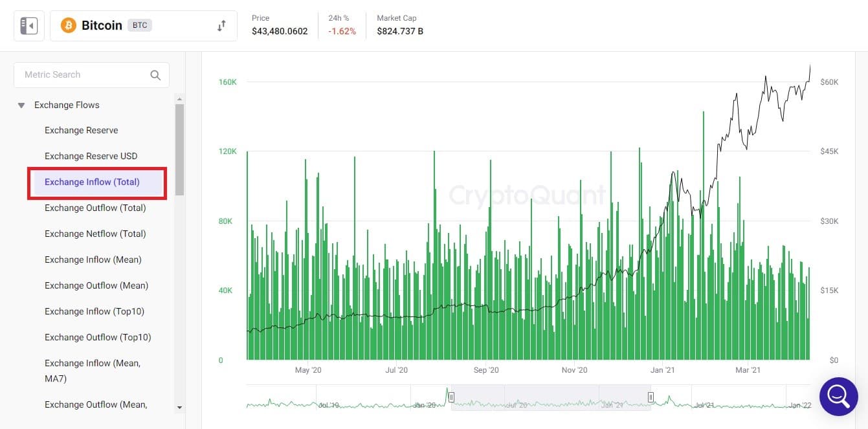The width and height of the screenshot is (868, 429).
Task: Click the BTC ticker badge
Action: coord(140,26)
